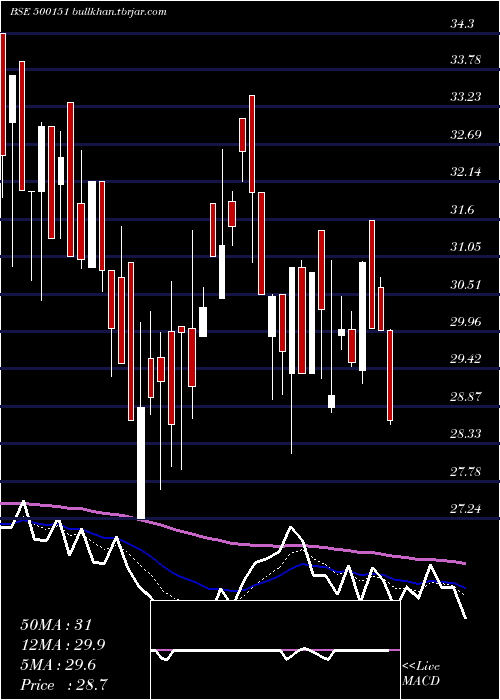Click inside the MACD indicator panel
Viewport: 500px width, 700px height.
click(275, 650)
